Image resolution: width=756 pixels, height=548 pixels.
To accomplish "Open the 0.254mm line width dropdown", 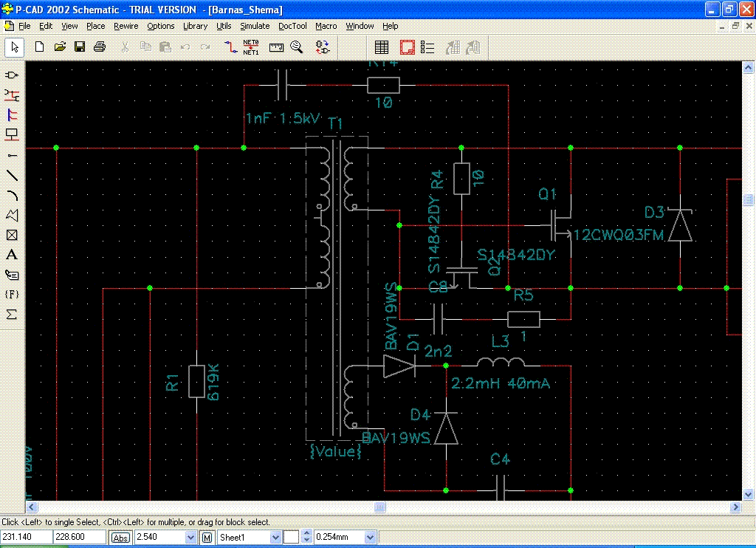I will point(371,538).
